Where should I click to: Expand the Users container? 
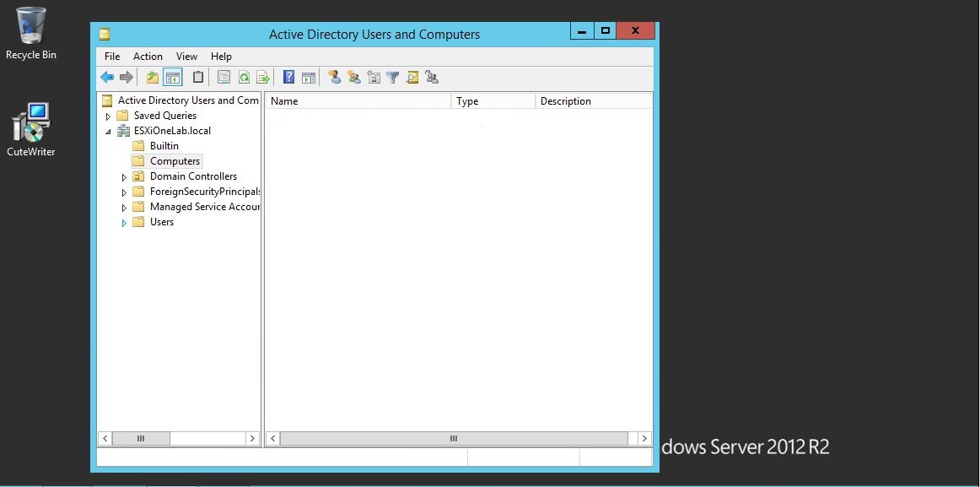[124, 222]
